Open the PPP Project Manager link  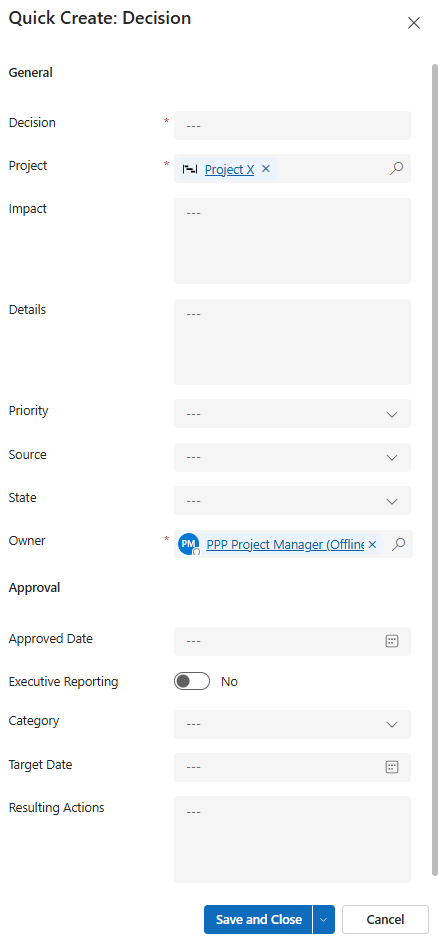[x=285, y=544]
